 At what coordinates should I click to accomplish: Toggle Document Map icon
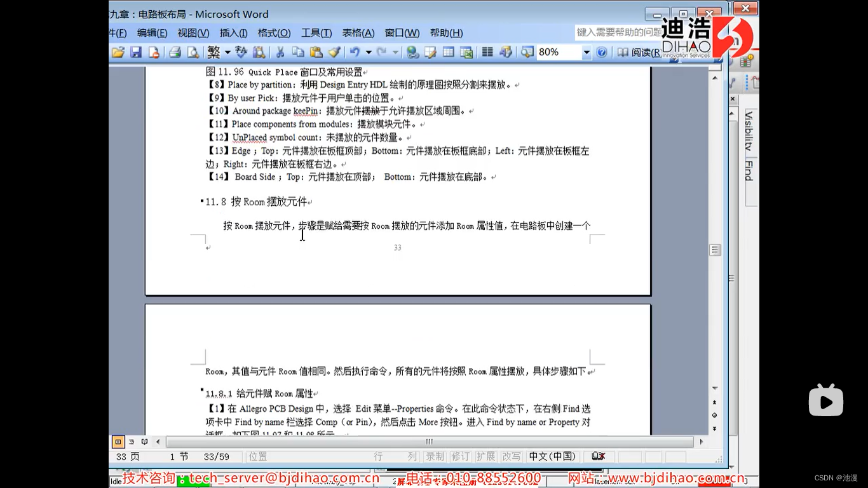click(527, 52)
